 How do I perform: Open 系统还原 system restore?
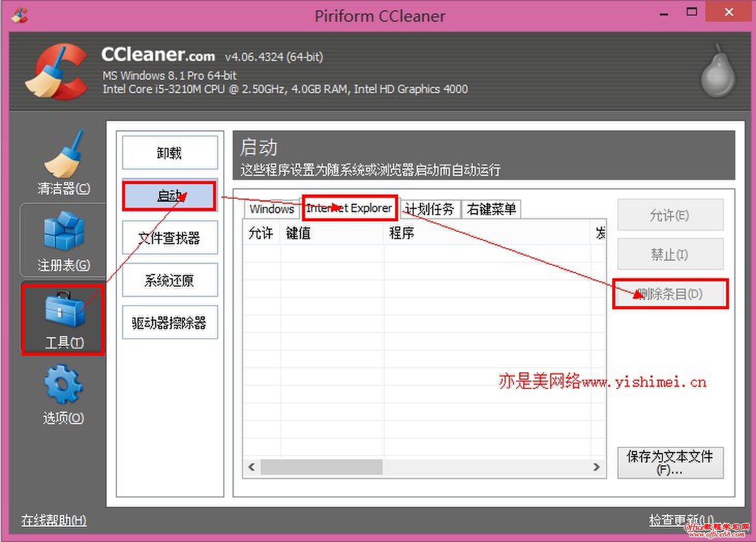point(170,280)
